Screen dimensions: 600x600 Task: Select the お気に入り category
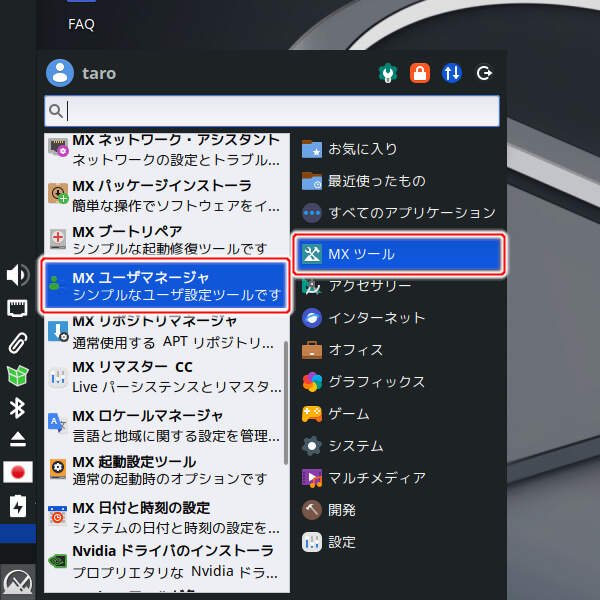pyautogui.click(x=398, y=149)
